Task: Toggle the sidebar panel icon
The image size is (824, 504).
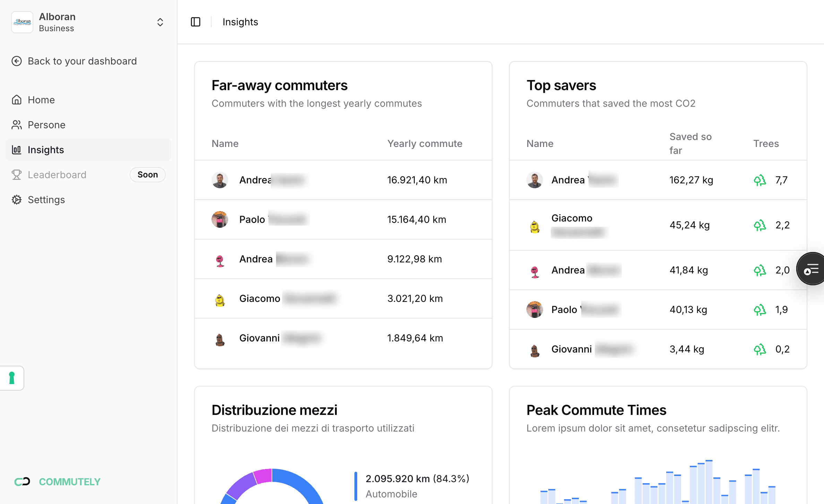Action: (x=196, y=22)
